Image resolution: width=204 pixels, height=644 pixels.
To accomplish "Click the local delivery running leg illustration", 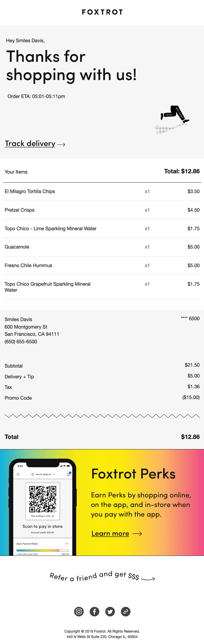I will point(175,115).
